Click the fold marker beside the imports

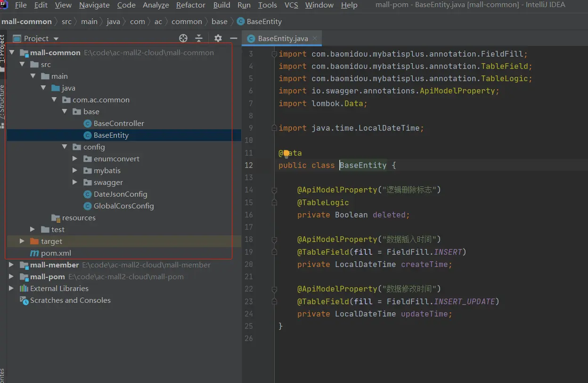click(x=274, y=54)
